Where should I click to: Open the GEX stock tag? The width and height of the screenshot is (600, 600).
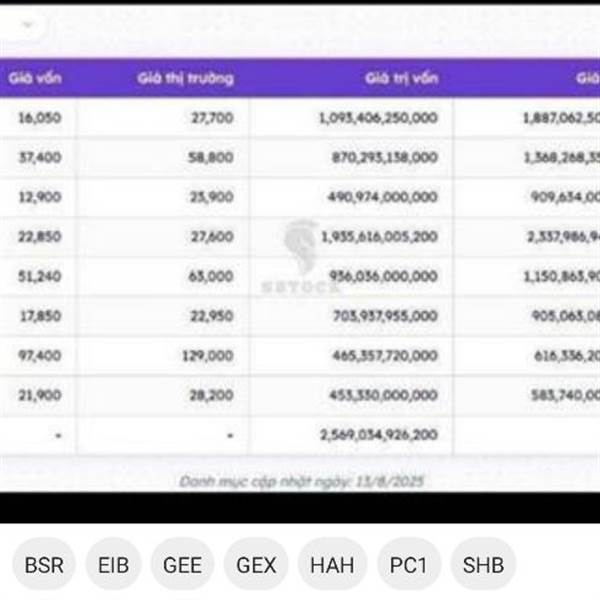pos(256,565)
